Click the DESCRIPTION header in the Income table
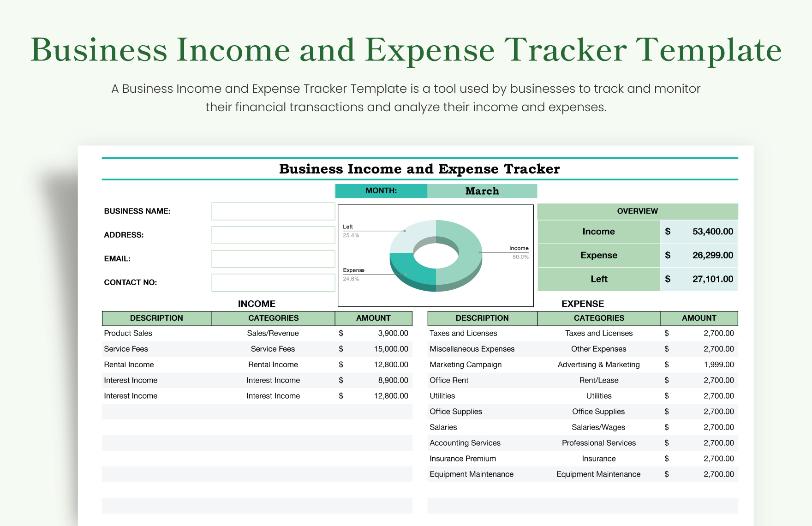Viewport: 812px width, 526px height. point(156,318)
